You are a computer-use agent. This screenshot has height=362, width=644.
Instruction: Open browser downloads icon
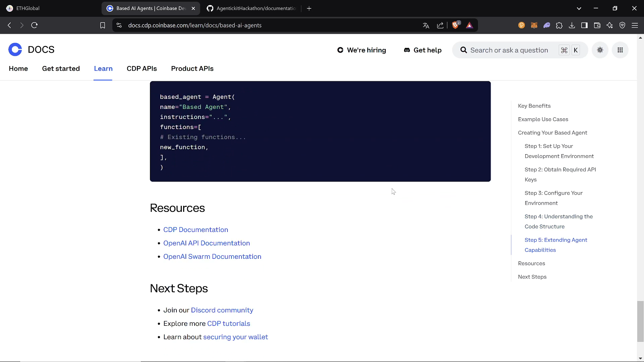point(572,25)
